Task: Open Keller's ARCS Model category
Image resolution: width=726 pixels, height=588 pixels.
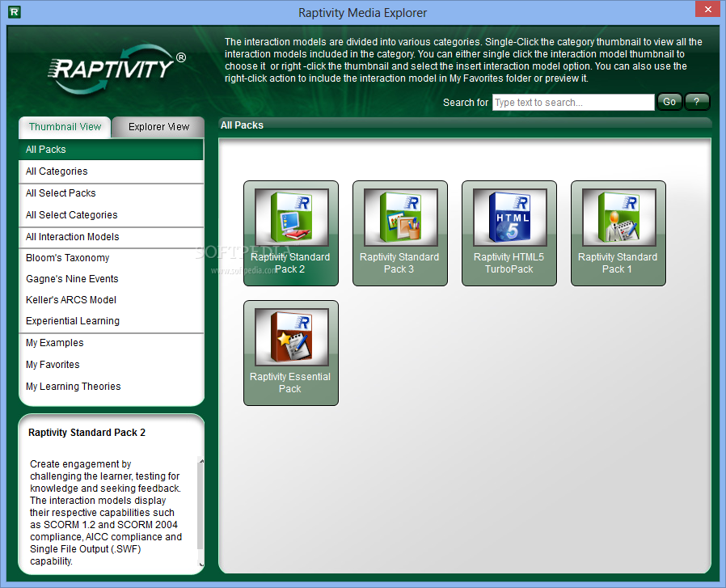Action: coord(111,300)
